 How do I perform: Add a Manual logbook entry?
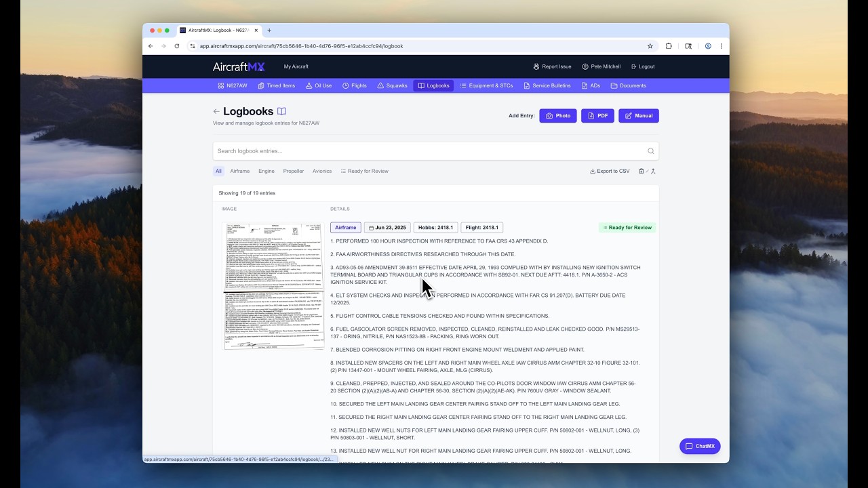point(639,116)
